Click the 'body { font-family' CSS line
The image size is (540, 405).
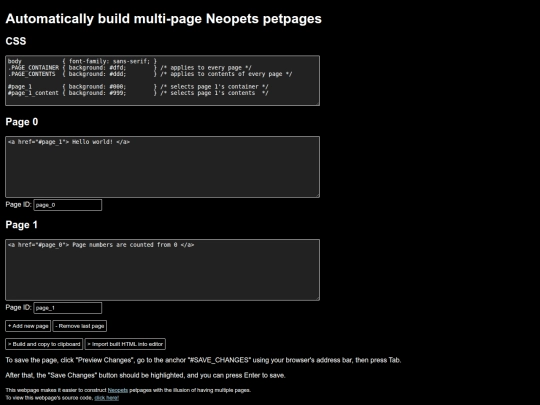[x=82, y=61]
